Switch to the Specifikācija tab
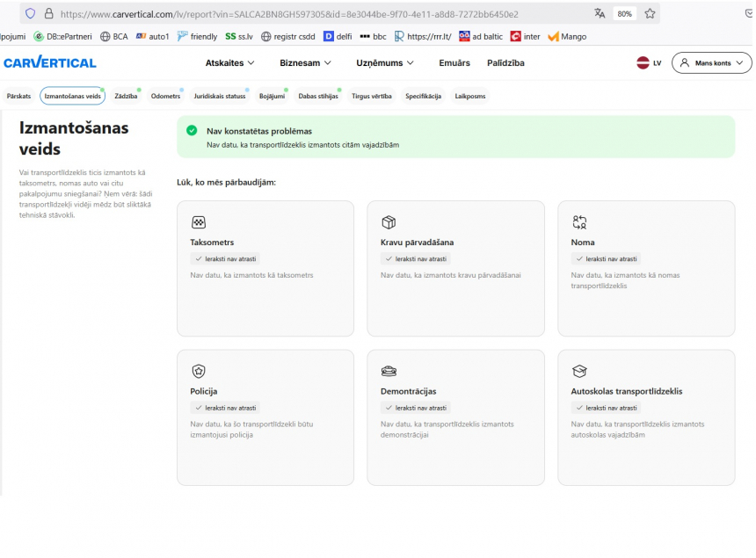 pos(424,96)
